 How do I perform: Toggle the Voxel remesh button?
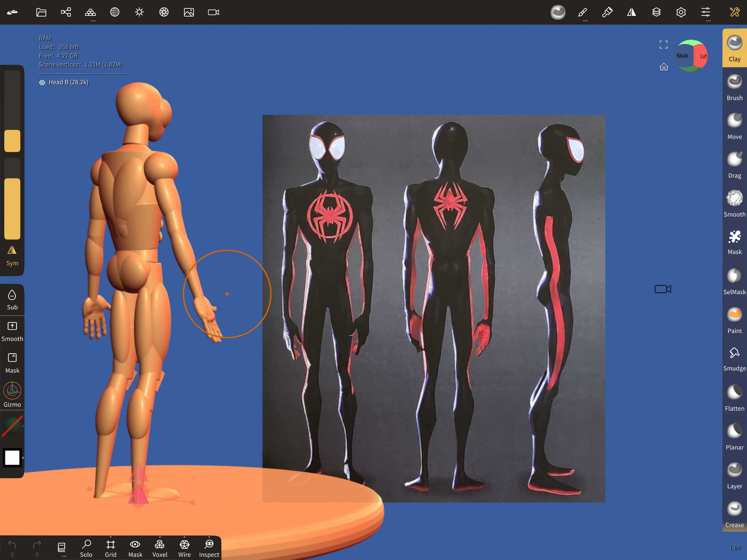[160, 549]
